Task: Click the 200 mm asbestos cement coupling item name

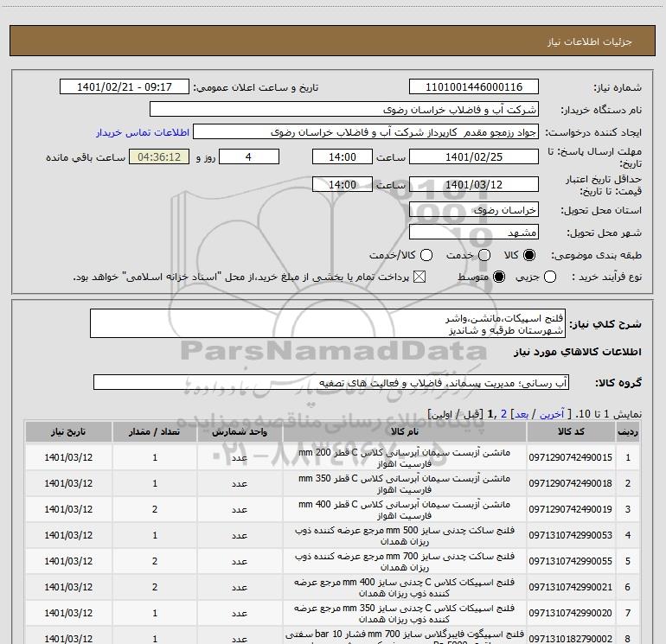Action: tap(405, 458)
